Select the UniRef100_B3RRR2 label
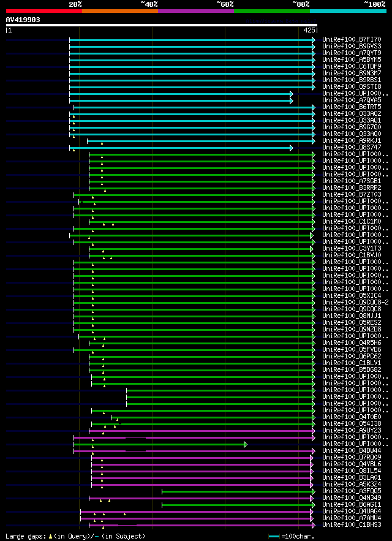Viewport: 392px width, 541px height. tap(352, 187)
